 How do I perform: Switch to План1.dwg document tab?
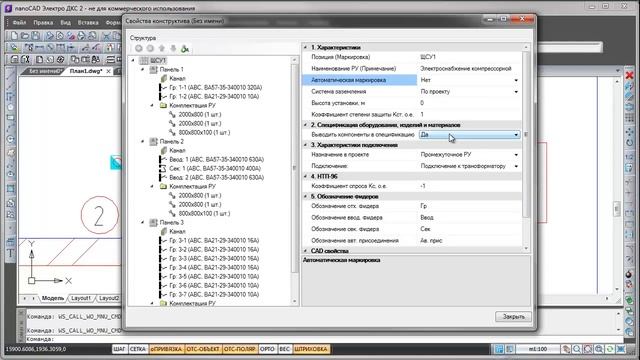[x=85, y=71]
